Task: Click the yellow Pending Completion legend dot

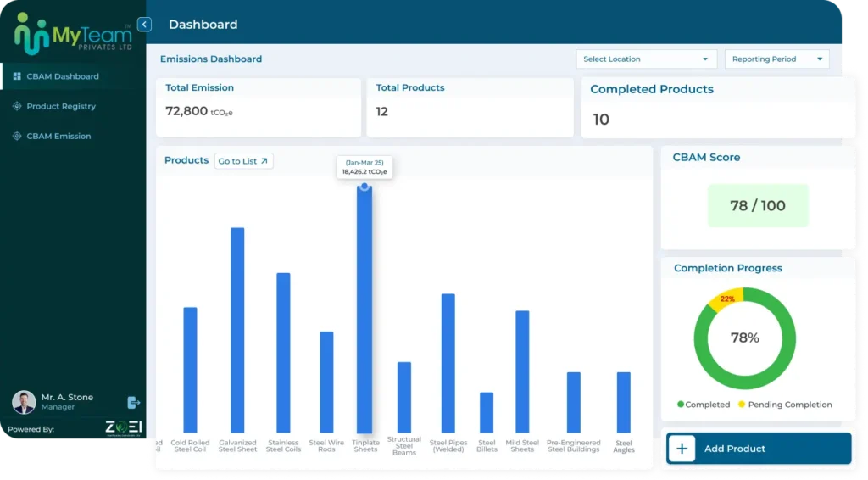Action: click(x=742, y=405)
